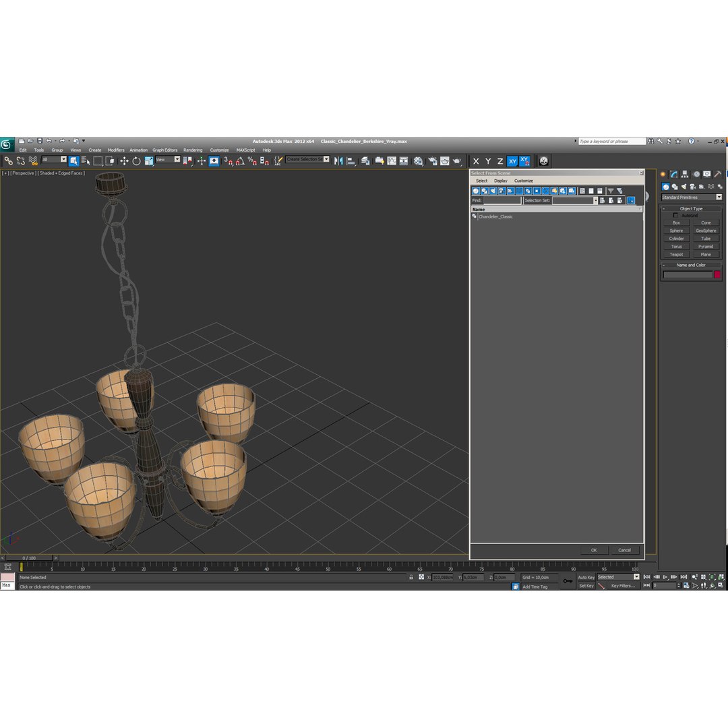Open the Modify panel tab icon

click(x=673, y=174)
